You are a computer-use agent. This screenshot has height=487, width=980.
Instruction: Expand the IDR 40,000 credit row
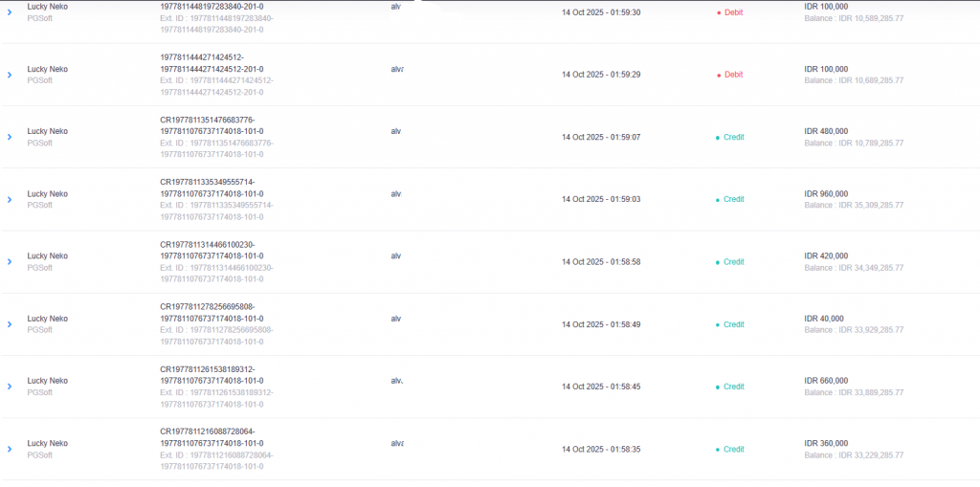[x=10, y=324]
